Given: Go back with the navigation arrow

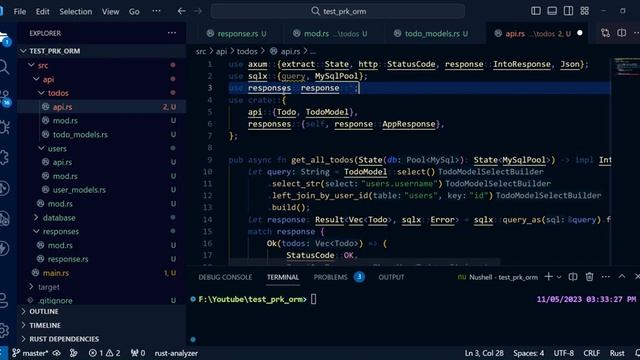Looking at the screenshot, I should point(182,11).
